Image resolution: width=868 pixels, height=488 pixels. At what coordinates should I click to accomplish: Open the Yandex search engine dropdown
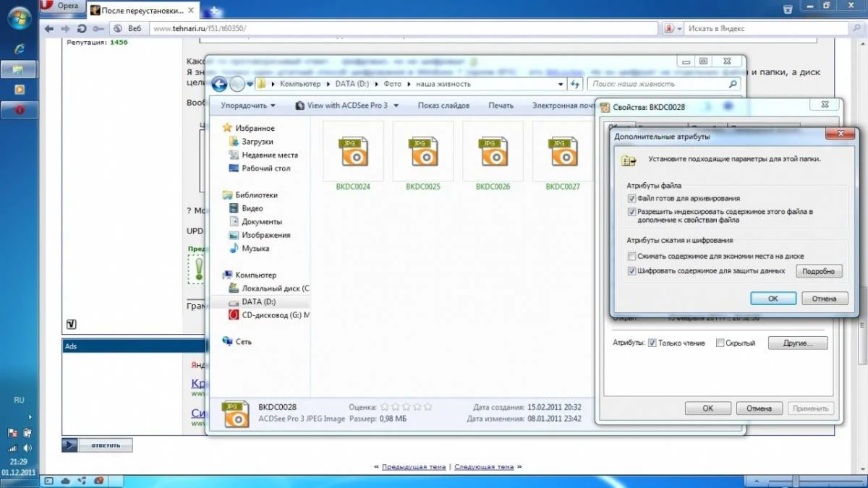coord(679,28)
